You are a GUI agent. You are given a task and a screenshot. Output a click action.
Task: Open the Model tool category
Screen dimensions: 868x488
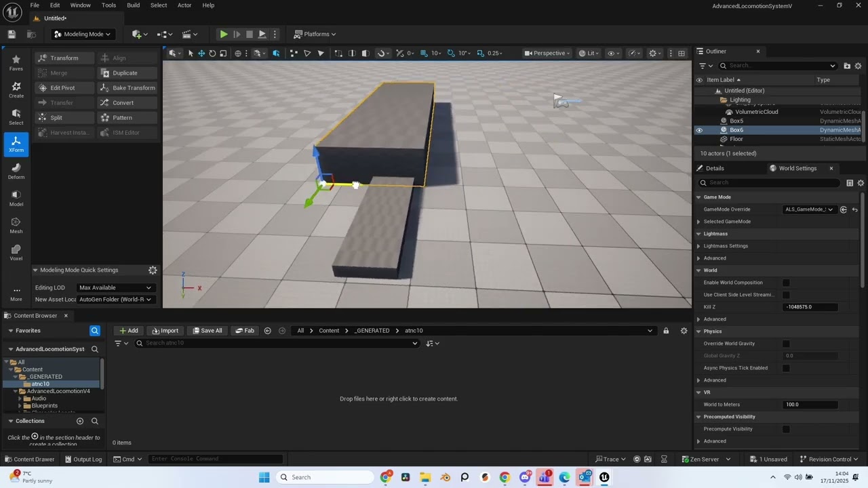pyautogui.click(x=16, y=198)
